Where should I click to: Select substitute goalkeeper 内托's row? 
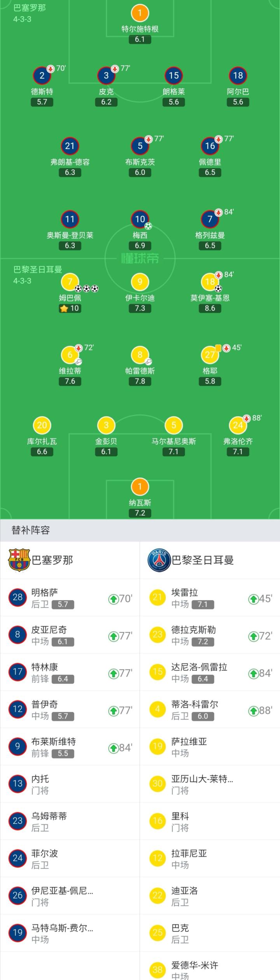70,785
